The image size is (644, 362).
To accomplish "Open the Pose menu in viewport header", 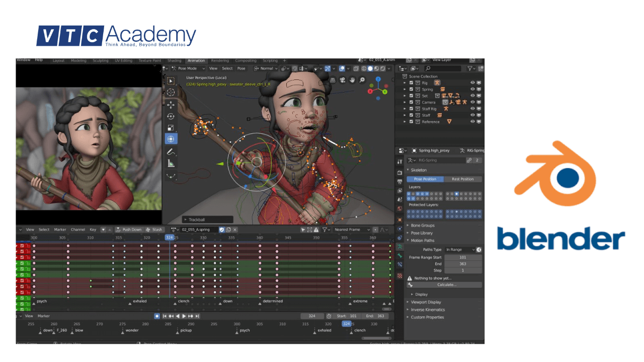I will (242, 68).
